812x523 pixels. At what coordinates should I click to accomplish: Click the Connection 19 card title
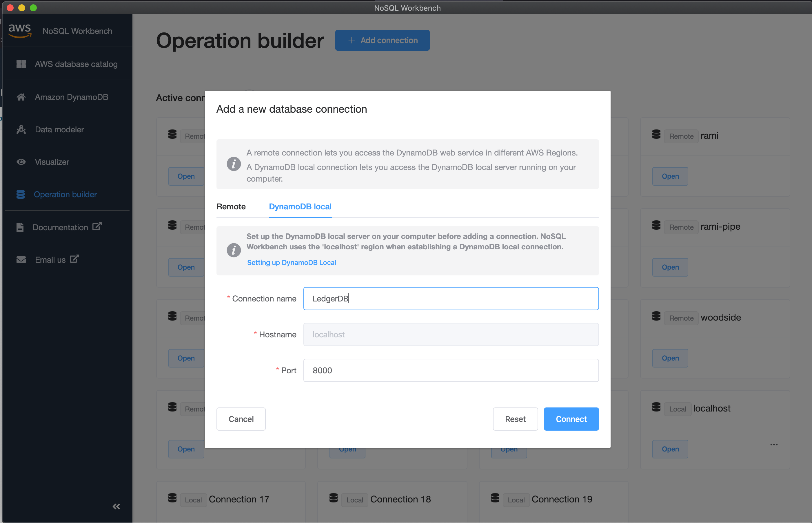click(562, 499)
